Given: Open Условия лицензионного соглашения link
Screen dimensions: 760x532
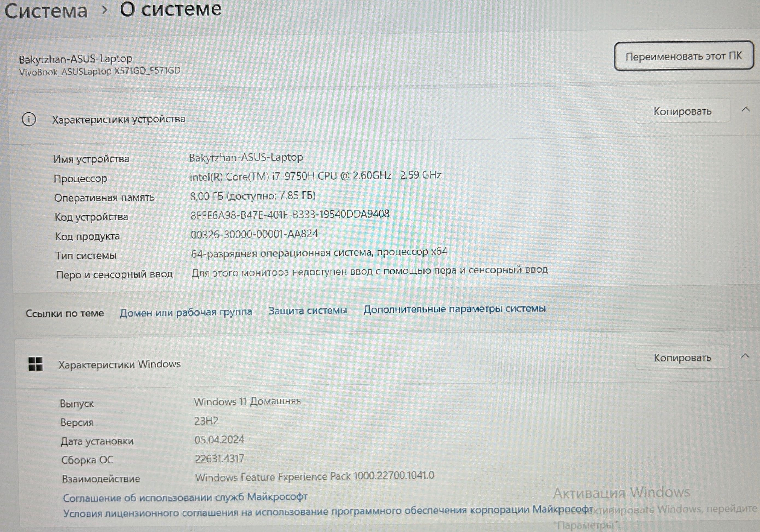Looking at the screenshot, I should 328,512.
